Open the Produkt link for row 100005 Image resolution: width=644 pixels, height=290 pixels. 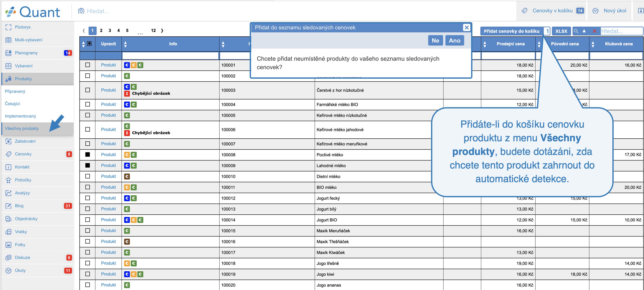108,115
